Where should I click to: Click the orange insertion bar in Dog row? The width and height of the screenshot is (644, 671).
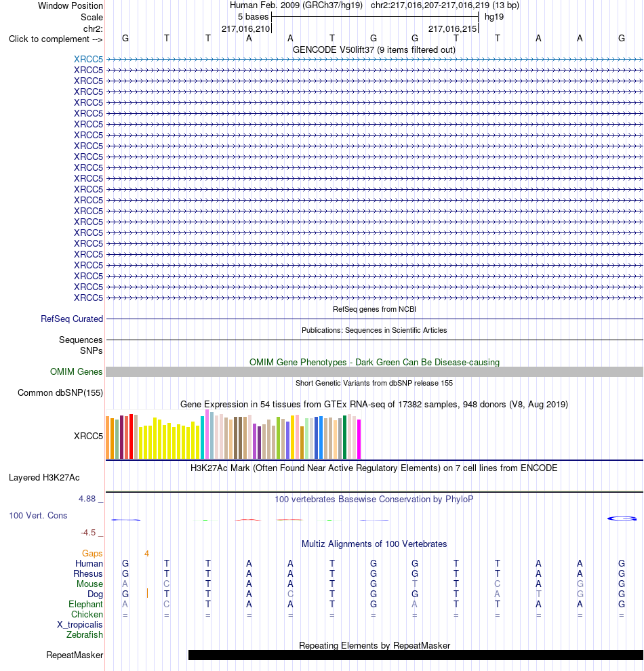(147, 593)
